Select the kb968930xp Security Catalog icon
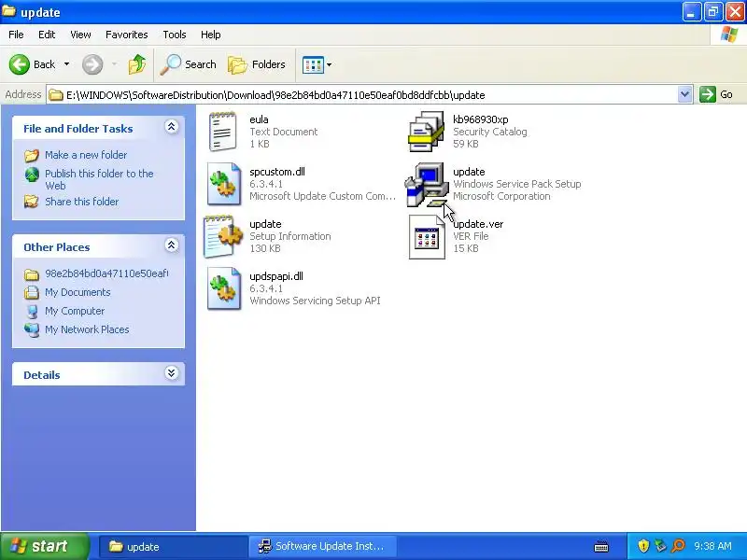 [427, 132]
